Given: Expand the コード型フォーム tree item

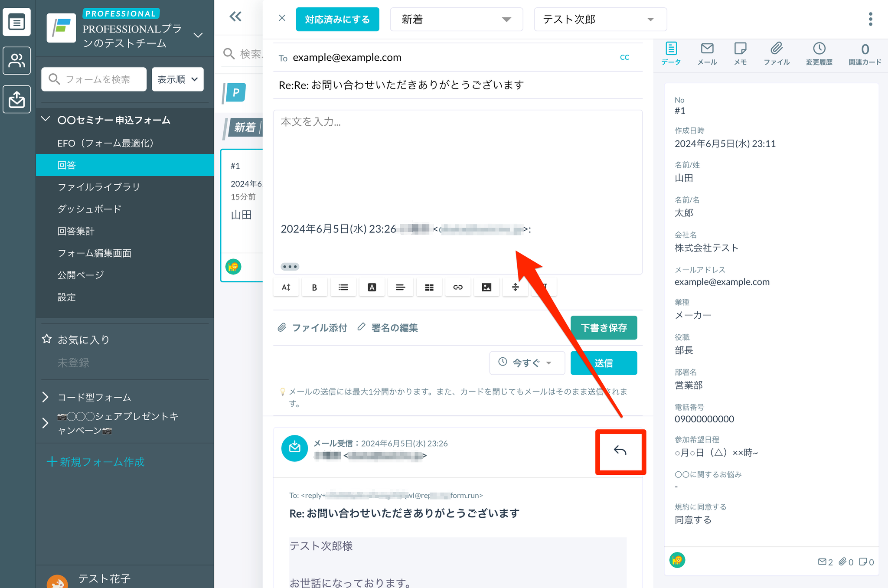Looking at the screenshot, I should click(x=46, y=397).
